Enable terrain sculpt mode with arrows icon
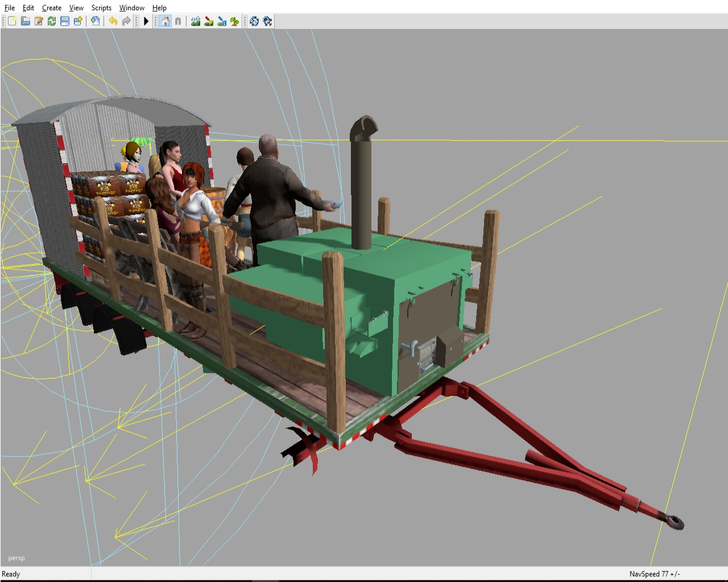The width and height of the screenshot is (728, 582). tap(195, 21)
